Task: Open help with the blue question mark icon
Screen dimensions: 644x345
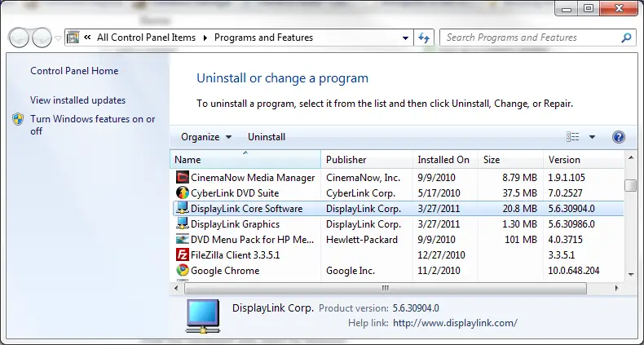Action: click(619, 137)
